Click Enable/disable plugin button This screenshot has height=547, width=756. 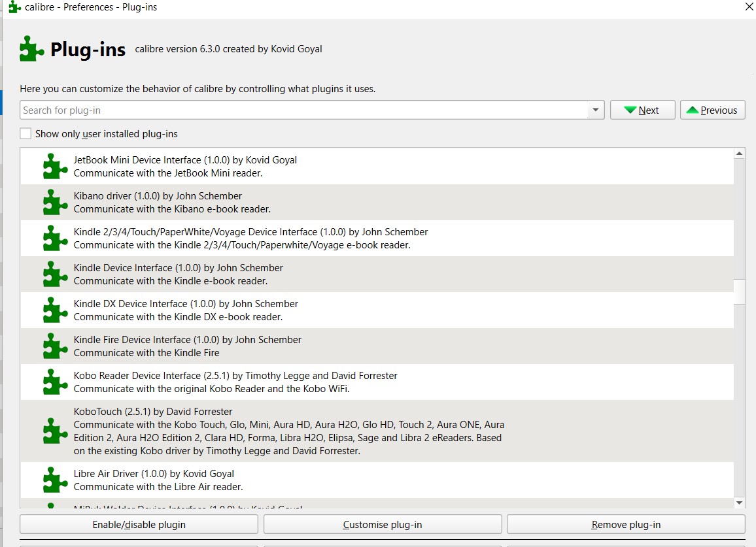(139, 524)
